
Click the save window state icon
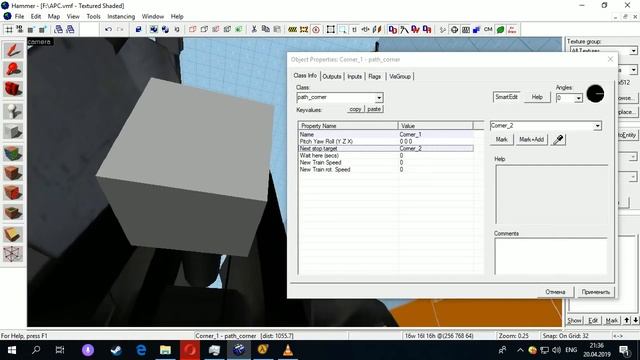pyautogui.click(x=71, y=29)
